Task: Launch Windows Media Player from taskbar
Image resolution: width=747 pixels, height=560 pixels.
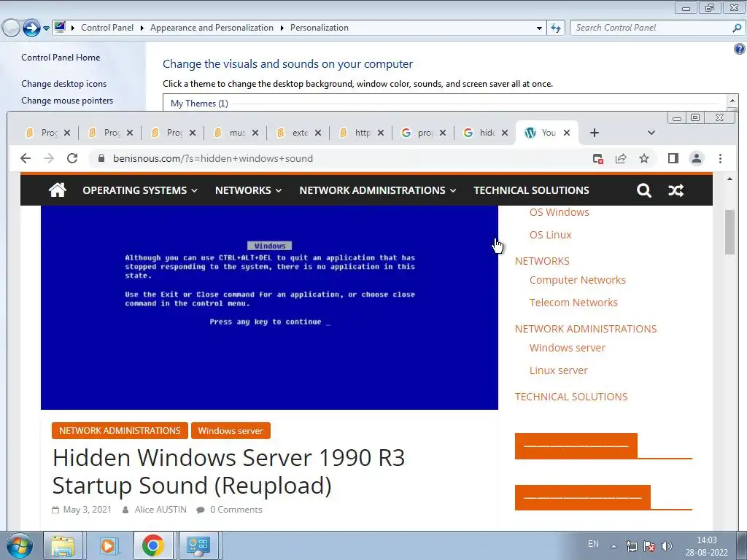Action: tap(108, 545)
